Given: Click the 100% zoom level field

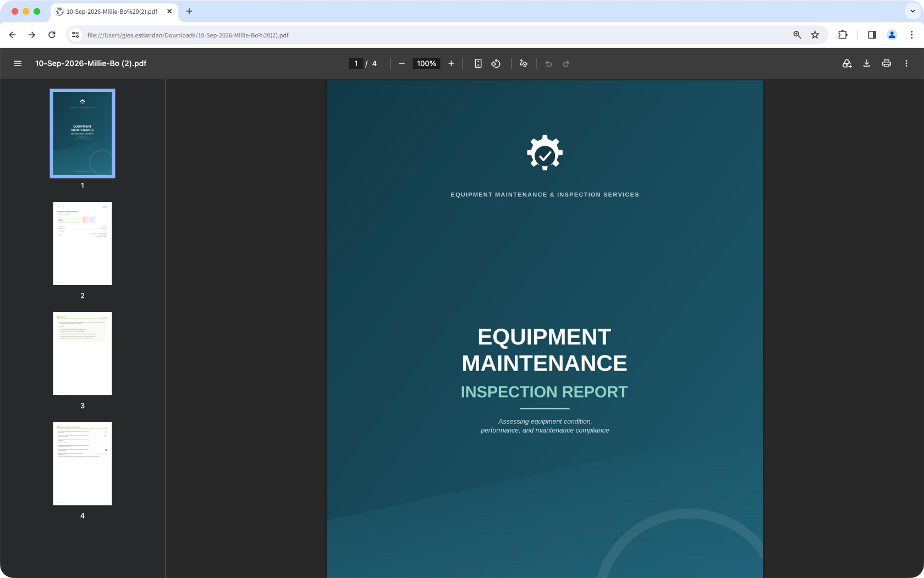Looking at the screenshot, I should pos(426,63).
